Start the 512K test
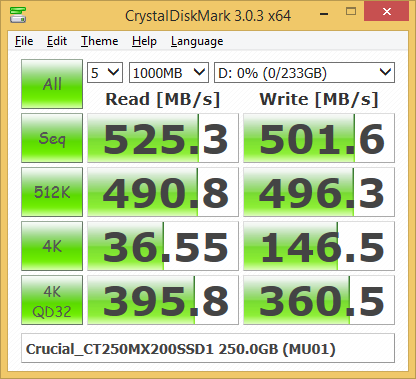The image size is (416, 379). pyautogui.click(x=52, y=192)
